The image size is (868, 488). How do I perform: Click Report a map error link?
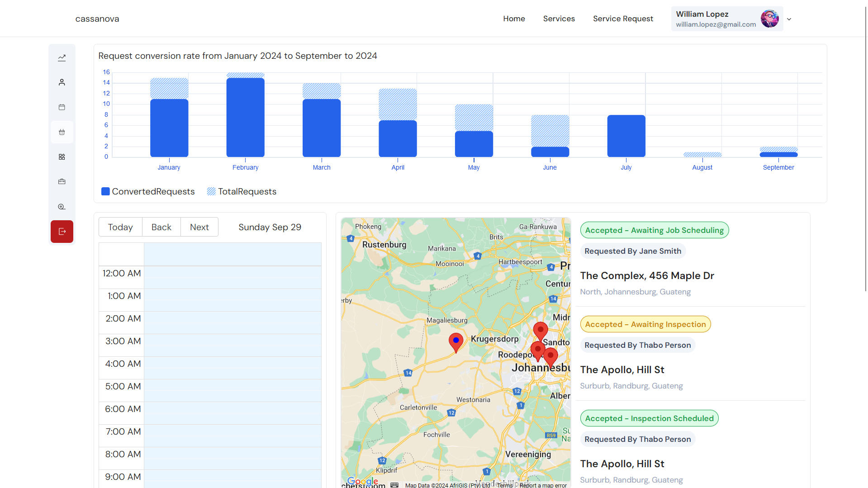[x=543, y=485]
